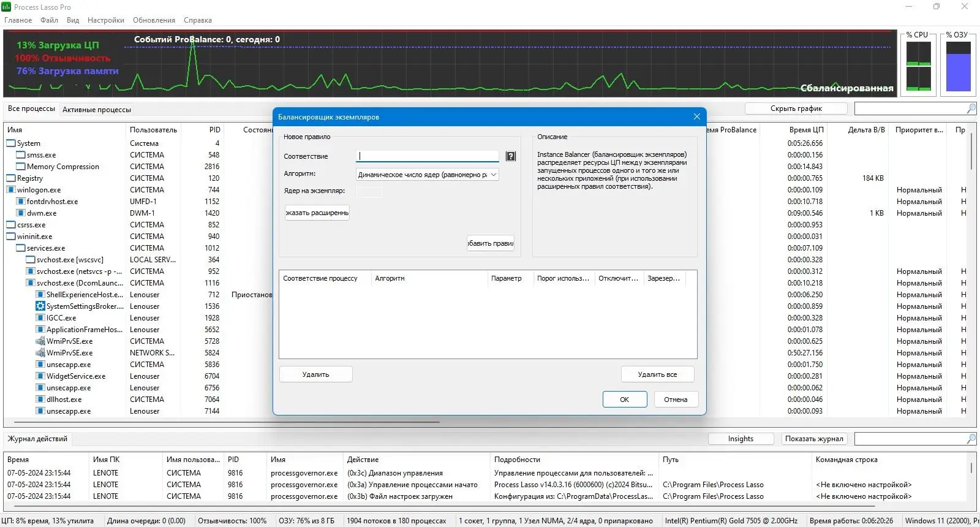Screen dimensions: 980x527
Task: Click the Скрыть график button
Action: [x=796, y=108]
